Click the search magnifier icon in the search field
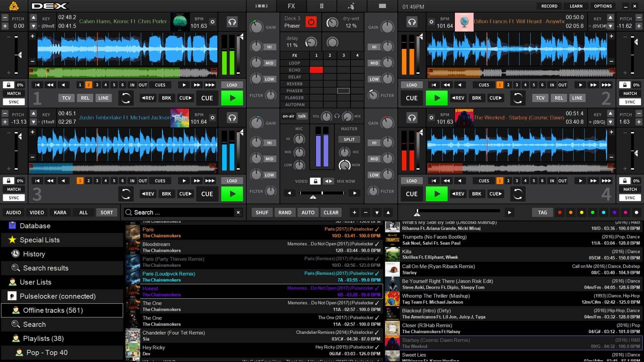 (x=129, y=212)
